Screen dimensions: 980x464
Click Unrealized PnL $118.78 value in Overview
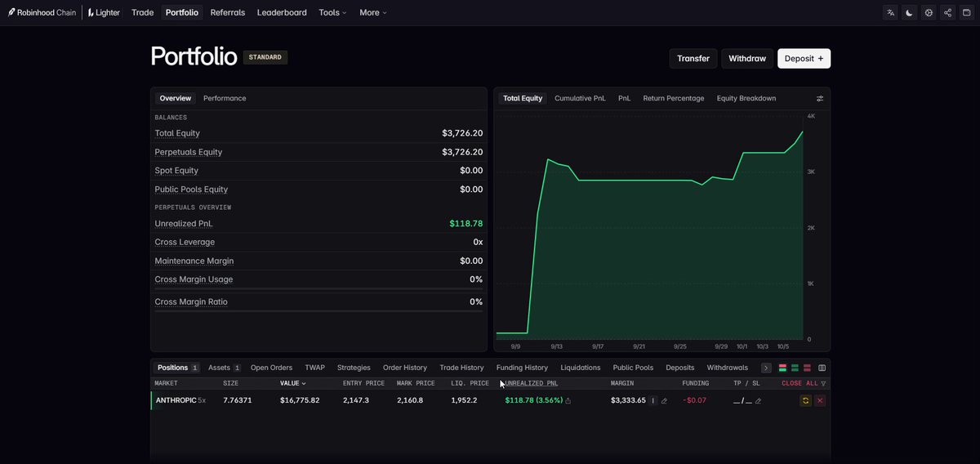point(466,223)
